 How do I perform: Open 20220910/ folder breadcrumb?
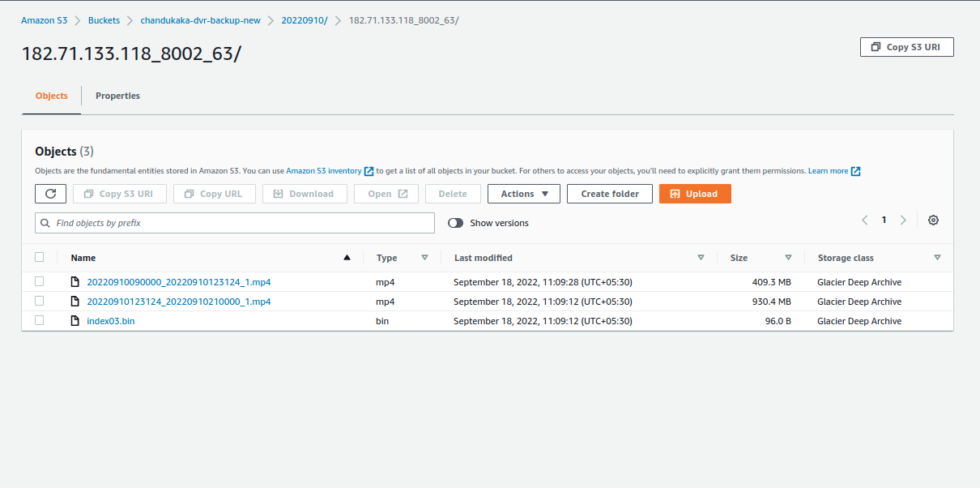pos(305,20)
